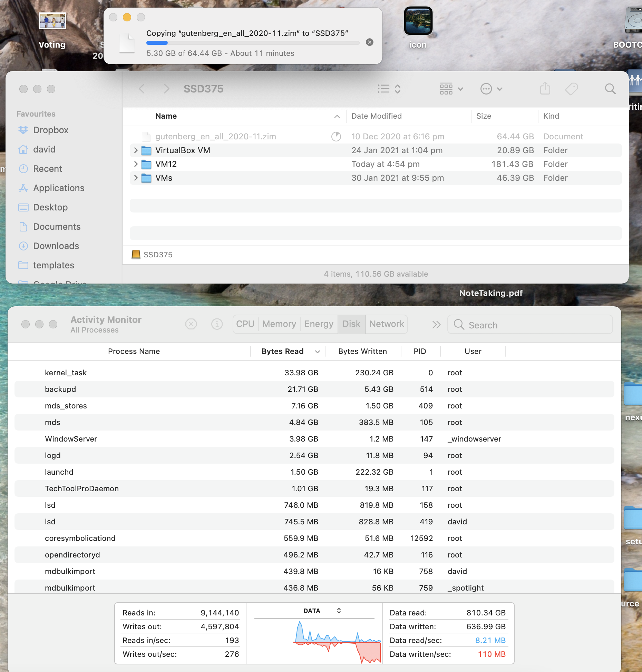Open the Finder list view switcher
The height and width of the screenshot is (672, 642).
389,89
